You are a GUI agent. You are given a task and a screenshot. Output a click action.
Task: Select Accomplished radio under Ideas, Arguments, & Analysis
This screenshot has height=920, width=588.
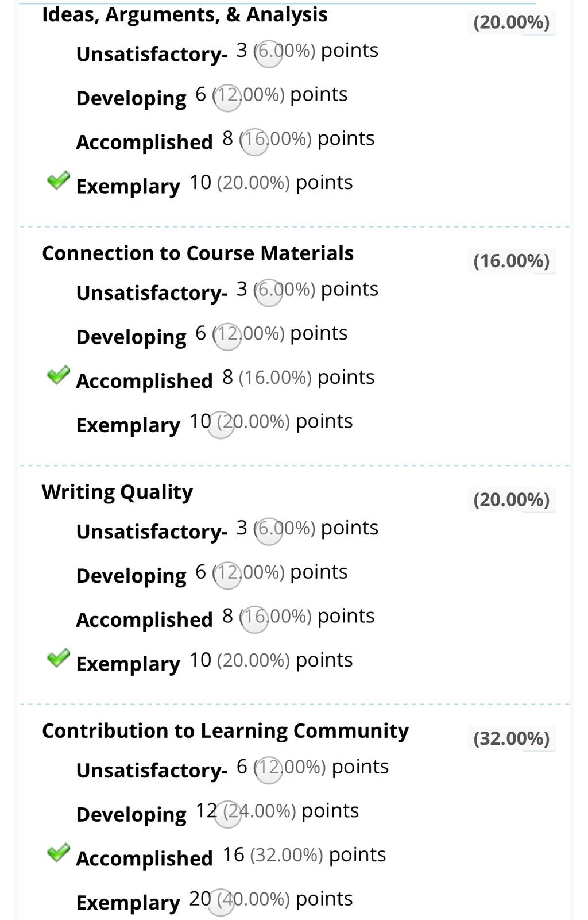click(x=254, y=143)
